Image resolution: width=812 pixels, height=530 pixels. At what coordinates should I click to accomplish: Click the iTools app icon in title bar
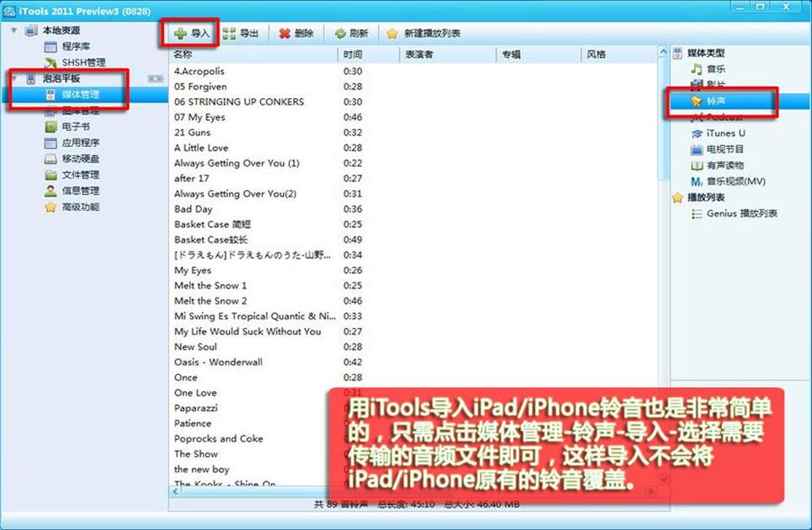(x=9, y=11)
